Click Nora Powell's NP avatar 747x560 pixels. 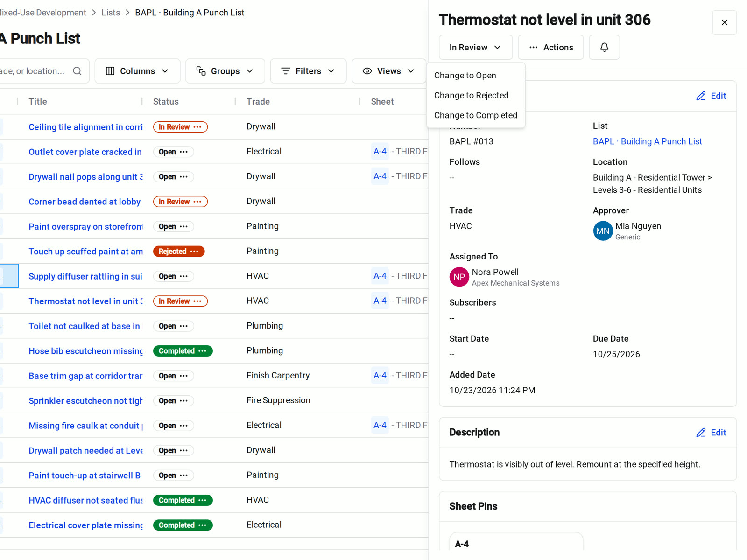pos(459,277)
